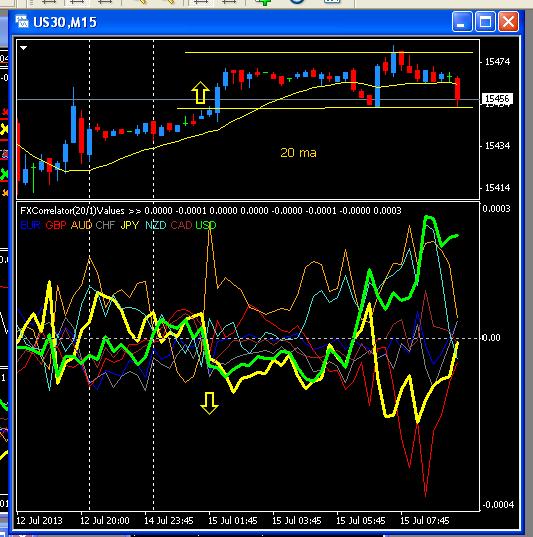
Task: Click the US30,M15 window title text
Action: (65, 22)
